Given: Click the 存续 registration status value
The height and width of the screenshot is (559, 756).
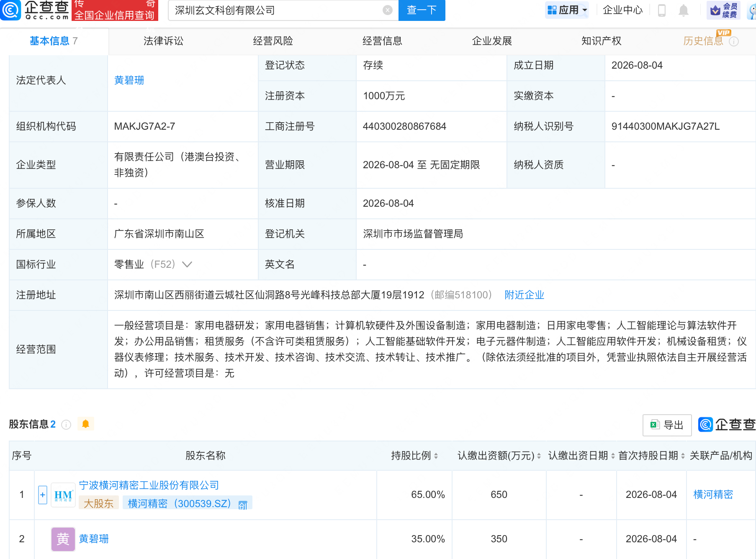Looking at the screenshot, I should (373, 65).
